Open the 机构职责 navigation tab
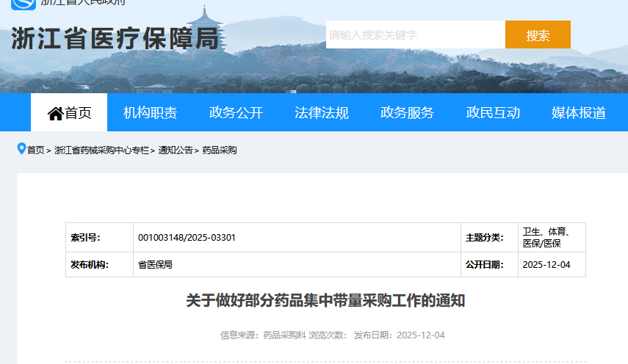This screenshot has width=628, height=364. pyautogui.click(x=150, y=112)
